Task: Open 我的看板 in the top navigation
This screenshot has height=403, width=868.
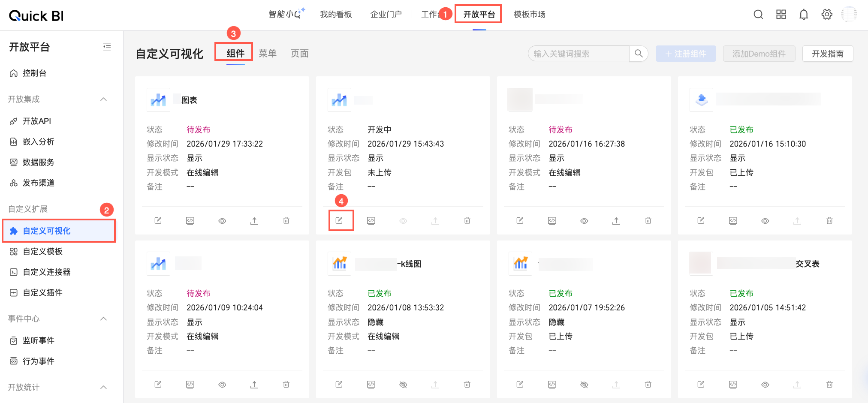Action: pyautogui.click(x=336, y=15)
